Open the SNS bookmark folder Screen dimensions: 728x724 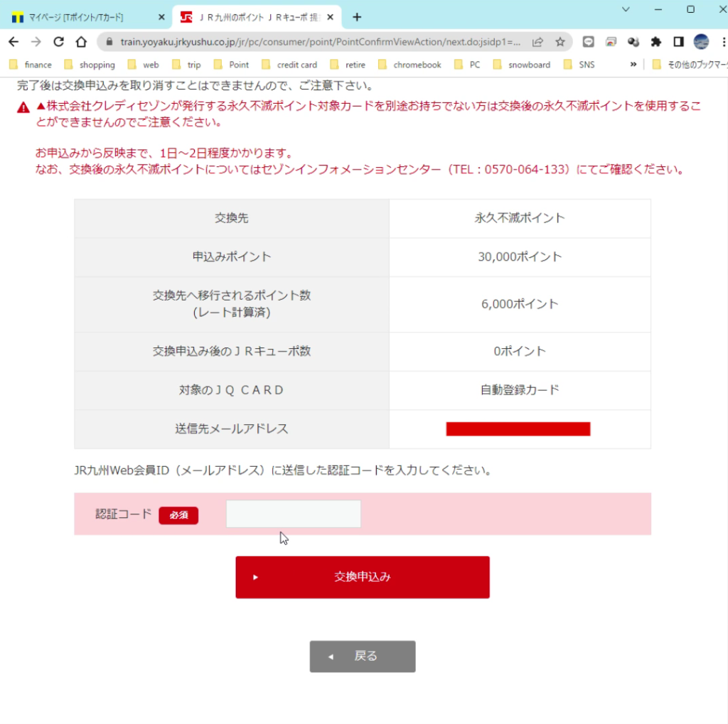579,65
